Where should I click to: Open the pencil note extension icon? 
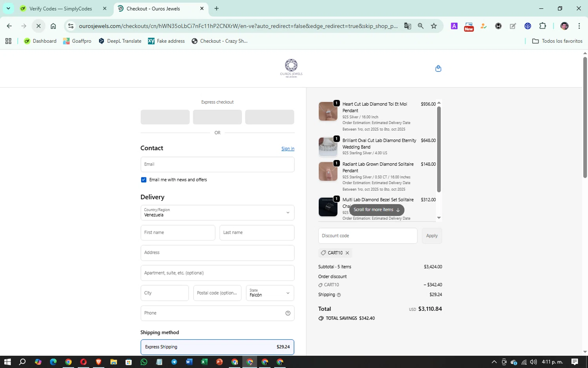tap(513, 26)
